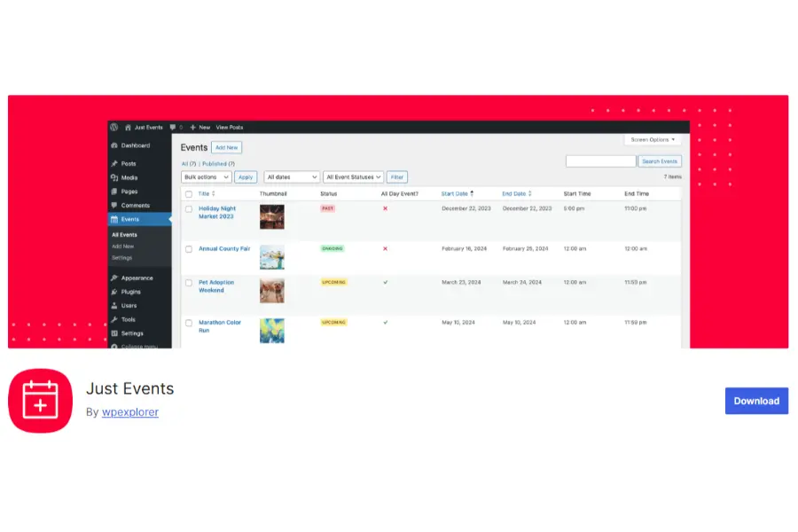Click the Filter button
Screen dimensions: 798x532
pyautogui.click(x=397, y=177)
